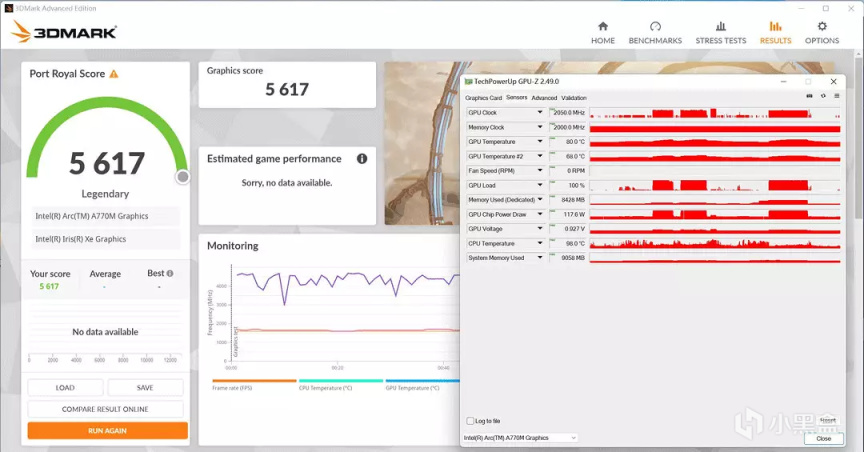Open the Memory Clock sensor dropdown
The width and height of the screenshot is (864, 452).
pos(540,127)
